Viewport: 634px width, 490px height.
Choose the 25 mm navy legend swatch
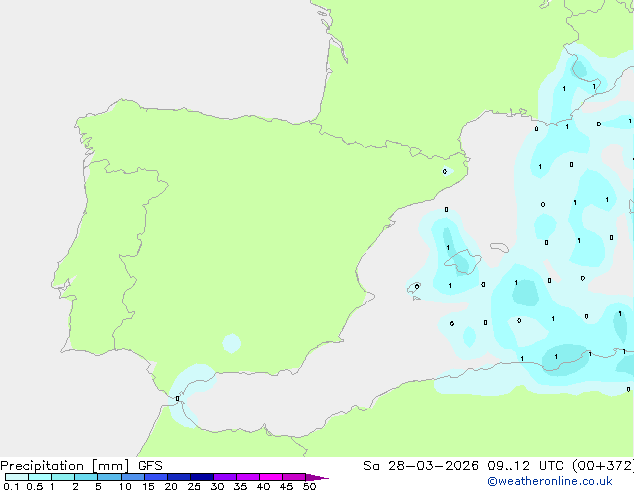point(202,477)
